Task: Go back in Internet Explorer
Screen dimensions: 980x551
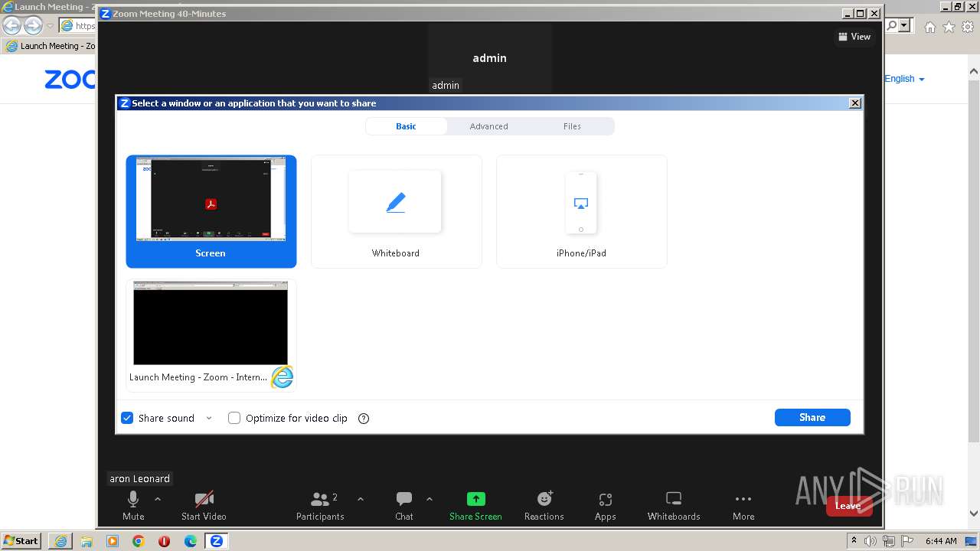Action: (x=12, y=25)
